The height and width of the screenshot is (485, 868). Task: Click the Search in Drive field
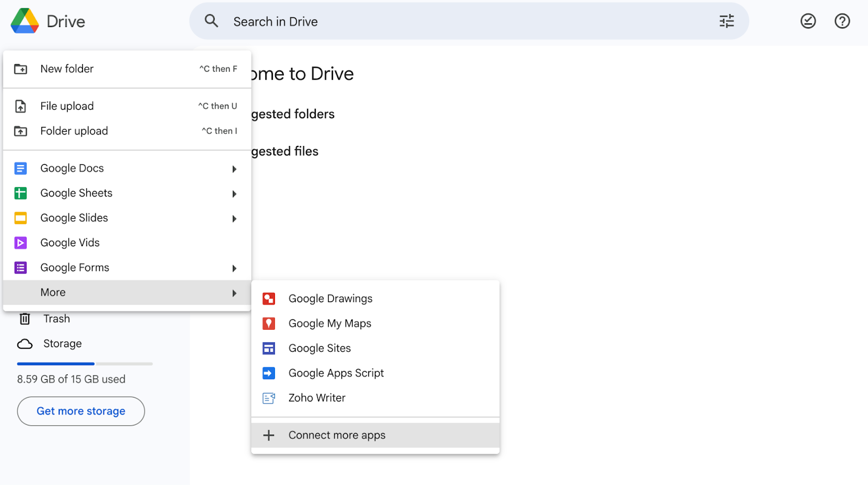tap(469, 21)
